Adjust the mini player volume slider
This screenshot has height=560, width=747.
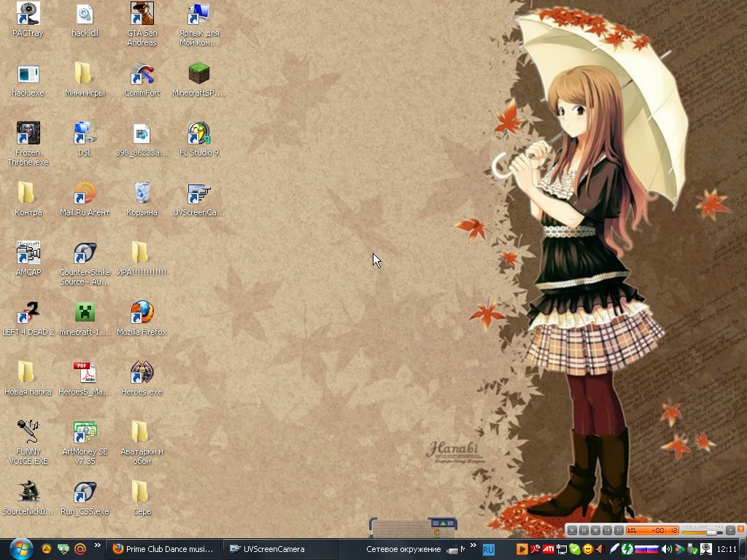coord(703,533)
